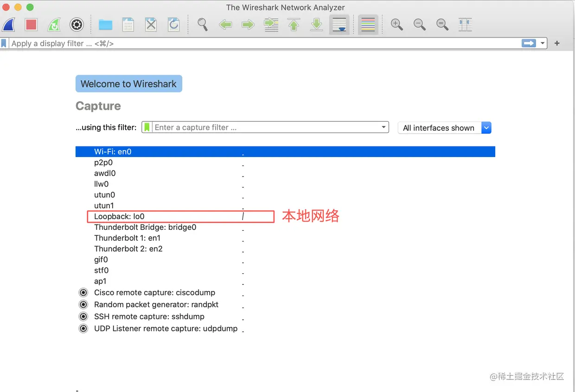Click the Welcome to Wireshark banner
Image resolution: width=575 pixels, height=392 pixels.
[129, 84]
